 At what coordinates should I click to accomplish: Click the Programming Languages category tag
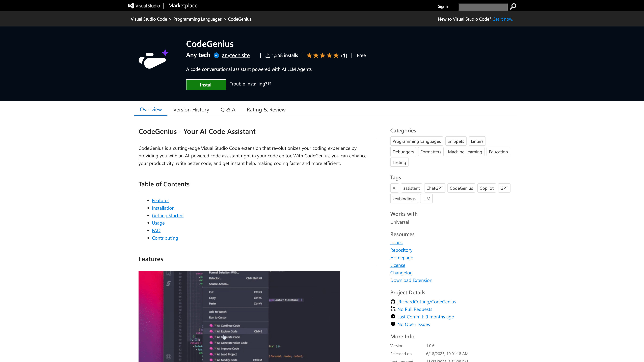[417, 141]
